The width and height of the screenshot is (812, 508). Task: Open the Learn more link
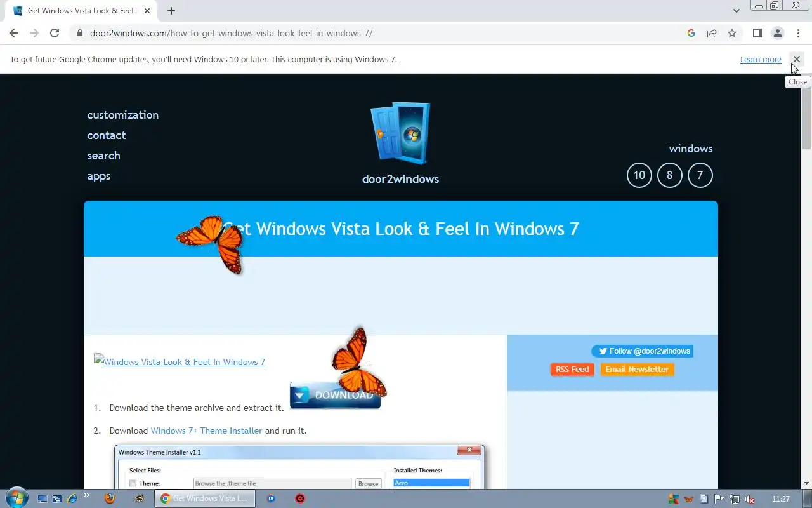click(761, 59)
